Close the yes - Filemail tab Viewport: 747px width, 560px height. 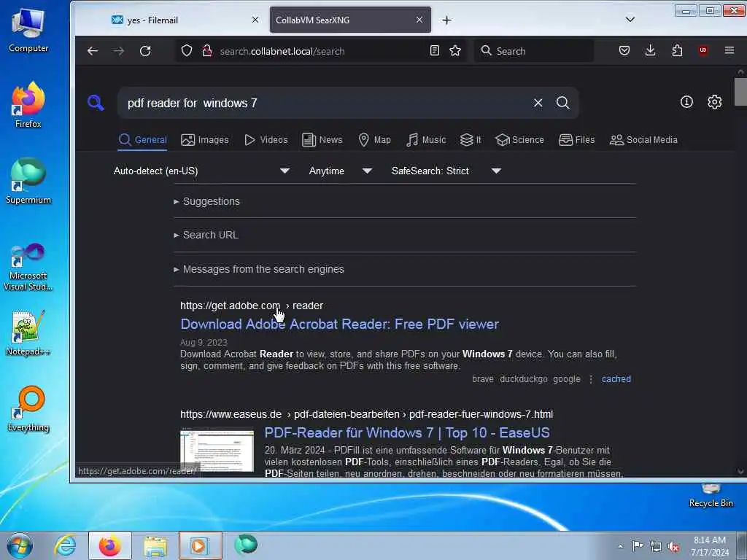point(255,20)
